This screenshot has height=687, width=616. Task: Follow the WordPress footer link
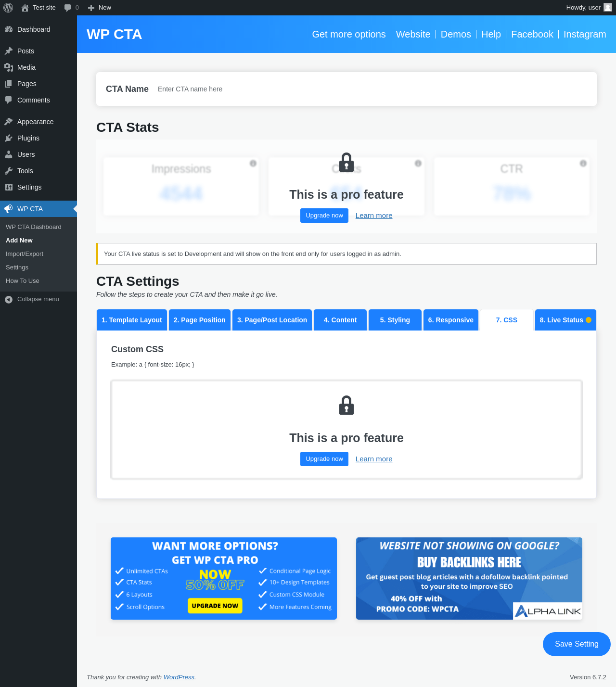tap(179, 677)
